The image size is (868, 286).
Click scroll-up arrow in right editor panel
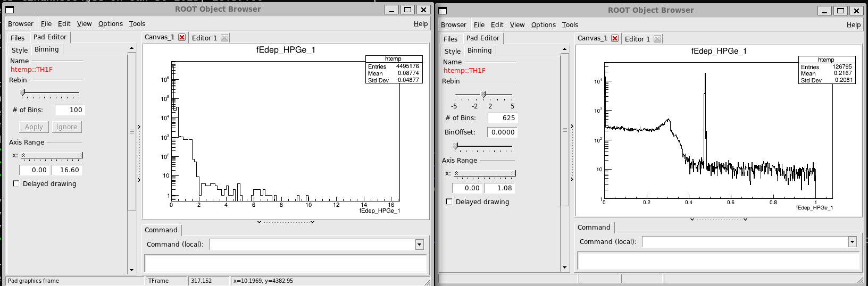tap(565, 49)
